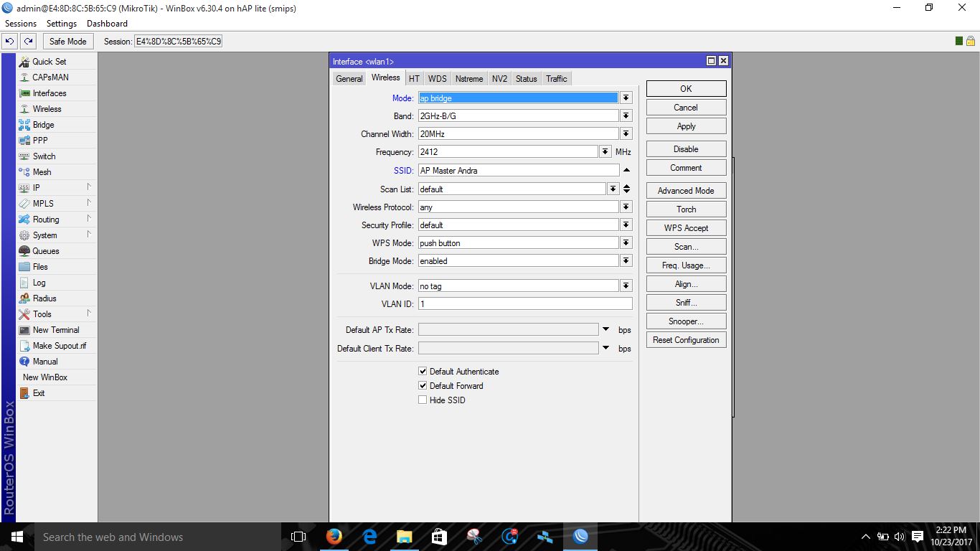Disable Default Forward option
980x551 pixels.
click(x=423, y=385)
